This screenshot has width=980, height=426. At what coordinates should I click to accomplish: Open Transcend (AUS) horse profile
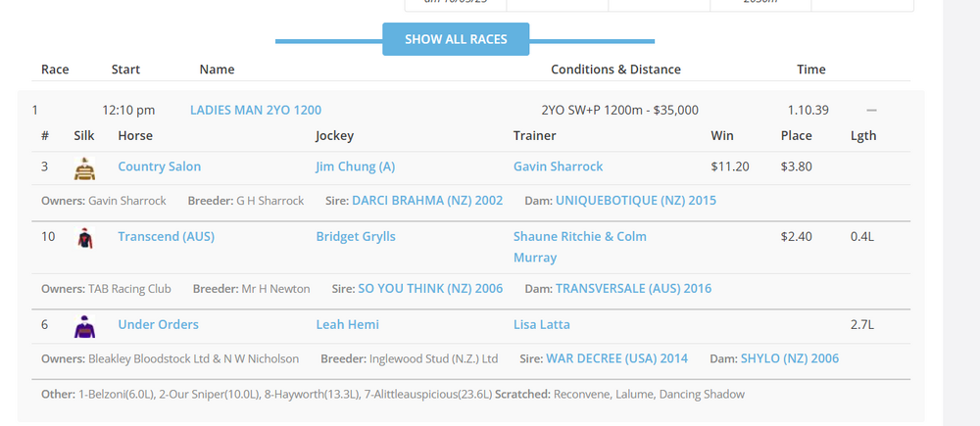[x=166, y=237]
